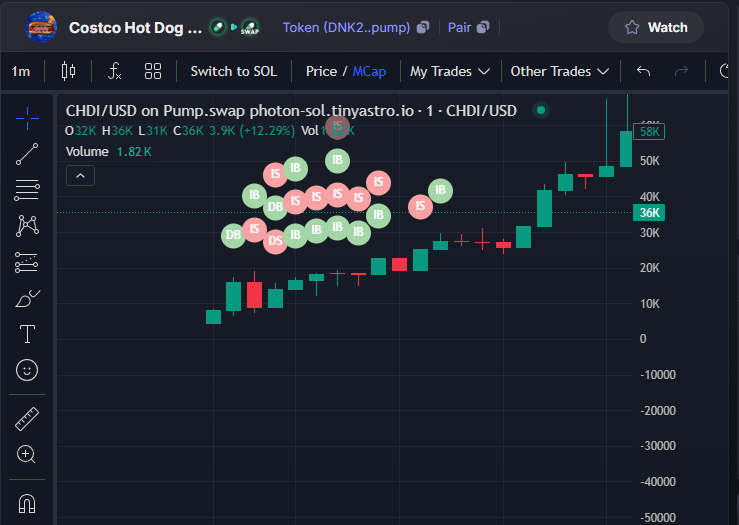Click the leftmost DB trade marker
This screenshot has width=739, height=525.
click(x=233, y=235)
